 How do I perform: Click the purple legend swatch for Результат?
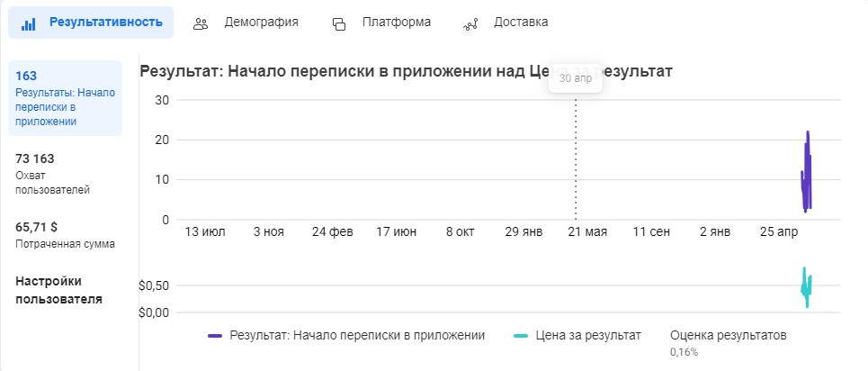tap(215, 336)
